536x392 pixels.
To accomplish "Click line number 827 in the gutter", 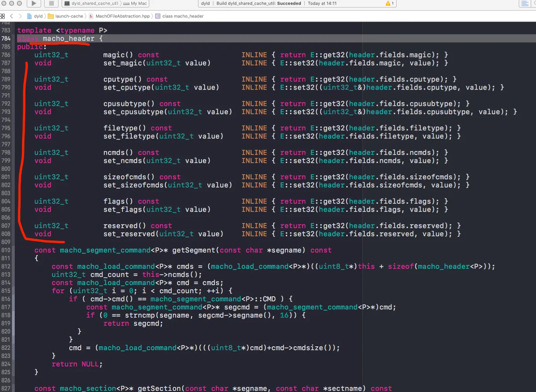I will pyautogui.click(x=6, y=388).
